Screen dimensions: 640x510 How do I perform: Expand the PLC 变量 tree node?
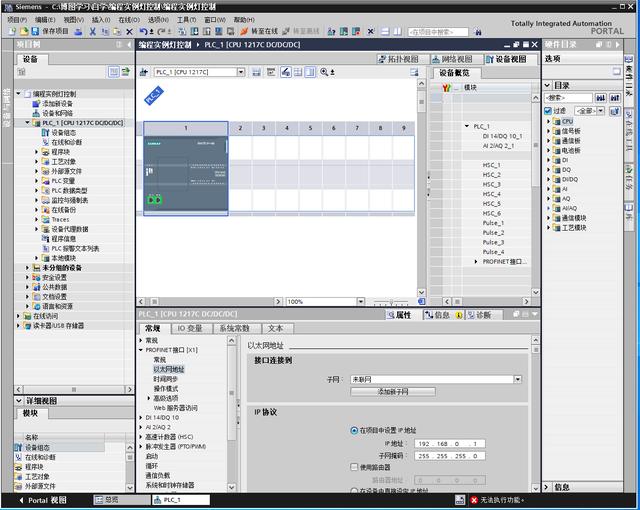tap(36, 181)
